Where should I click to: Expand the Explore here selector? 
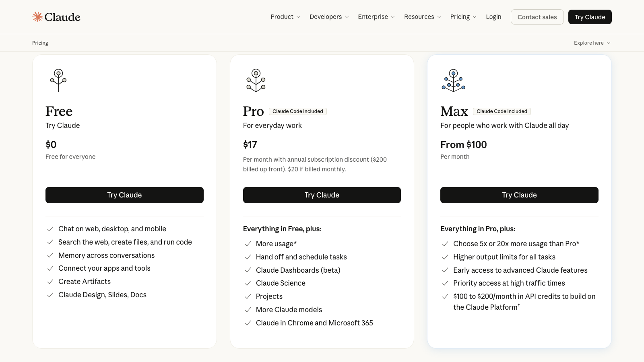pos(592,43)
